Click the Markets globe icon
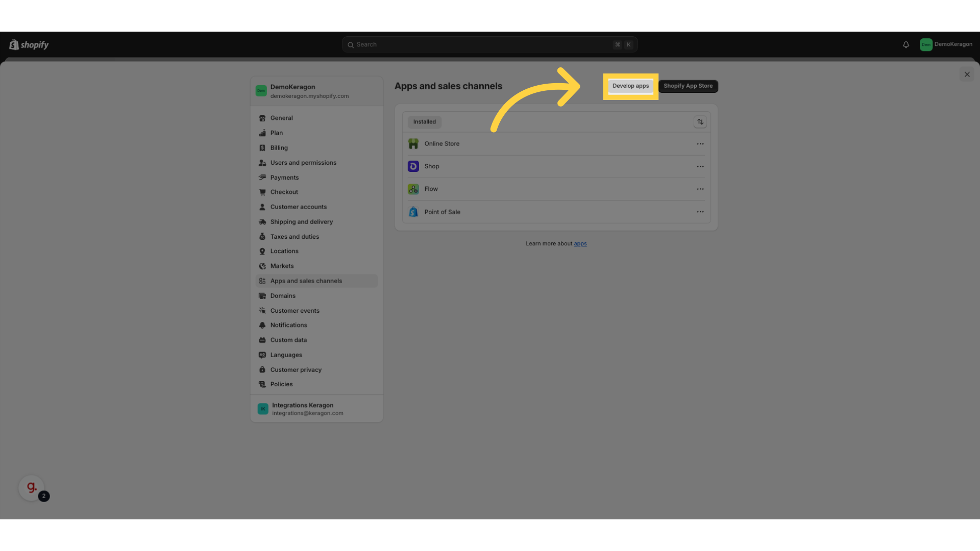 pos(262,266)
